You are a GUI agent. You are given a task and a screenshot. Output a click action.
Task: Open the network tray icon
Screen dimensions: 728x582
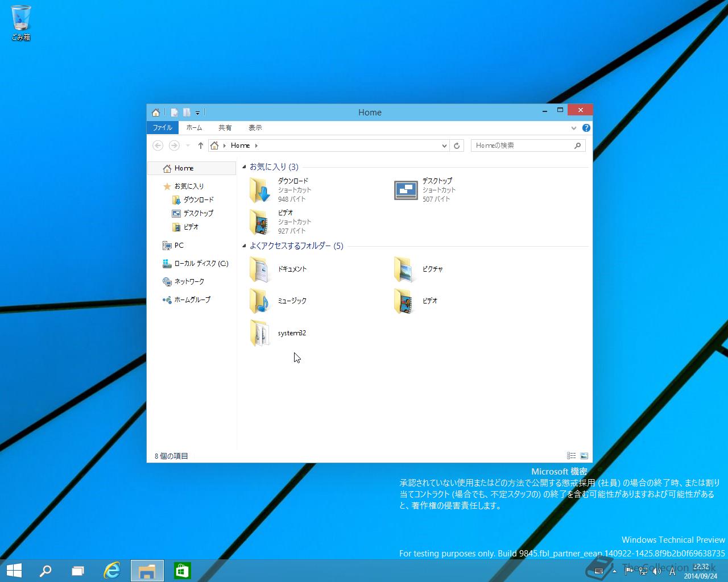point(643,571)
